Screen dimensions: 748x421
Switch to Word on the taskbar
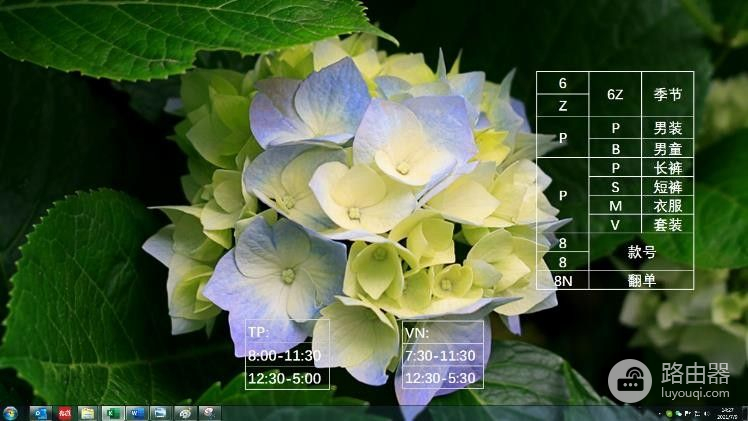136,413
